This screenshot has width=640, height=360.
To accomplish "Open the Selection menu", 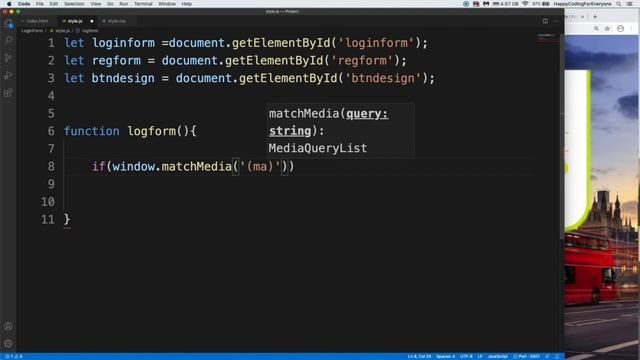I will [x=74, y=4].
